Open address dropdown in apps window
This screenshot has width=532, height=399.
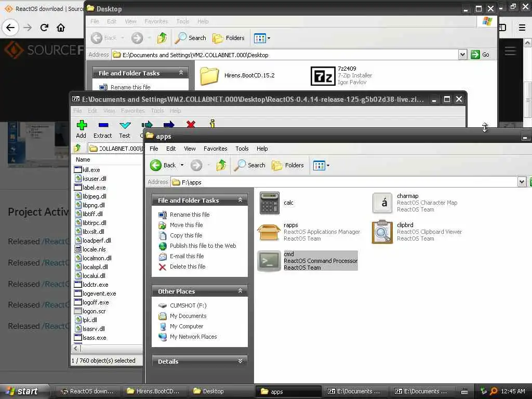pyautogui.click(x=522, y=182)
